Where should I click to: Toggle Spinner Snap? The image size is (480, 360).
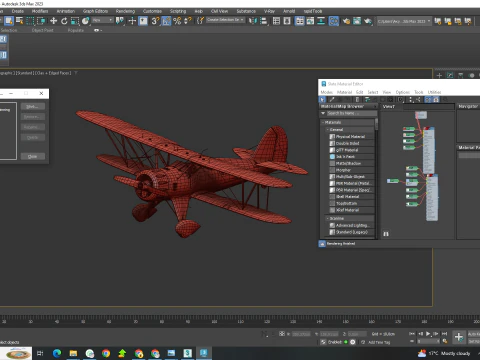[188, 21]
